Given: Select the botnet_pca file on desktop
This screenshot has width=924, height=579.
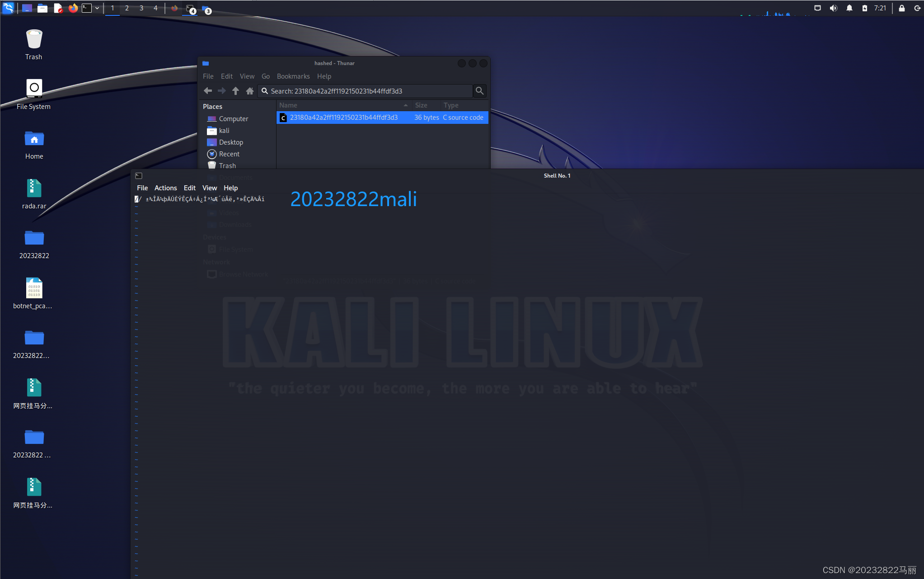Looking at the screenshot, I should (34, 294).
